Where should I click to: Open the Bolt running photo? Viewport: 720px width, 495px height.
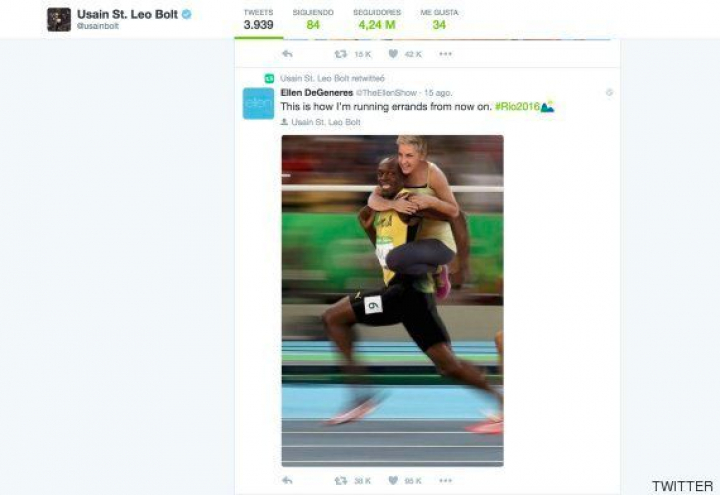[393, 301]
